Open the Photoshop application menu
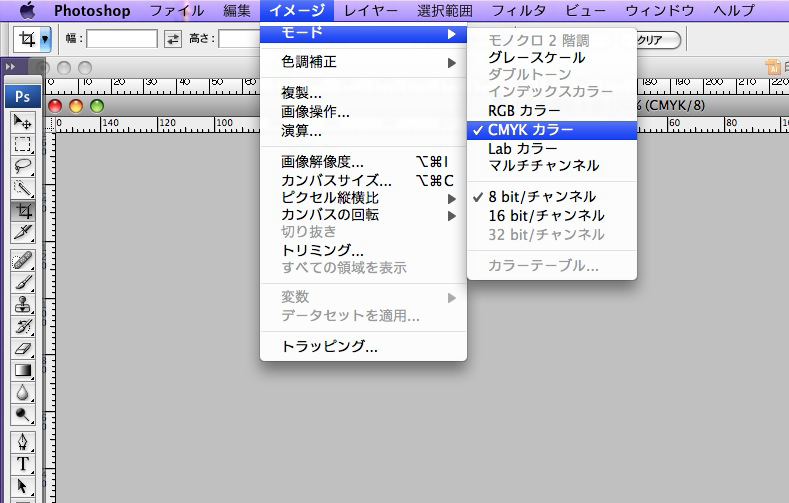 (x=92, y=11)
